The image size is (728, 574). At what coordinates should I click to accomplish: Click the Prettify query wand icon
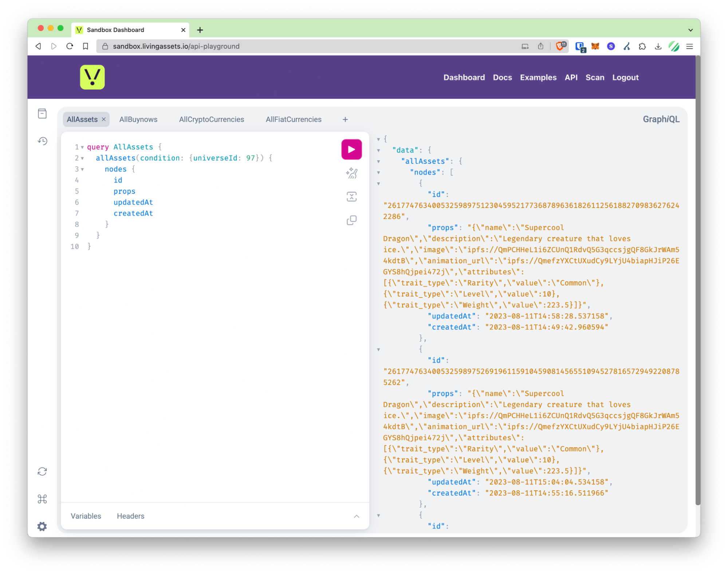(351, 173)
